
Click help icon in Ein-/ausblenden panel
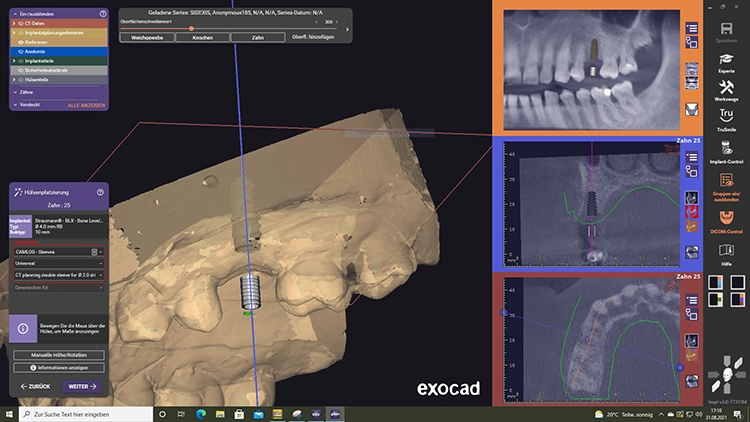pyautogui.click(x=103, y=14)
